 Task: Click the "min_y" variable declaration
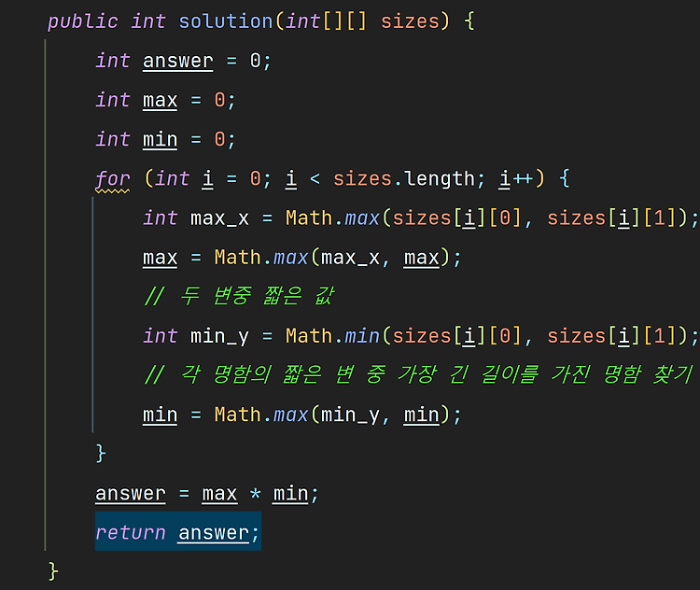219,336
